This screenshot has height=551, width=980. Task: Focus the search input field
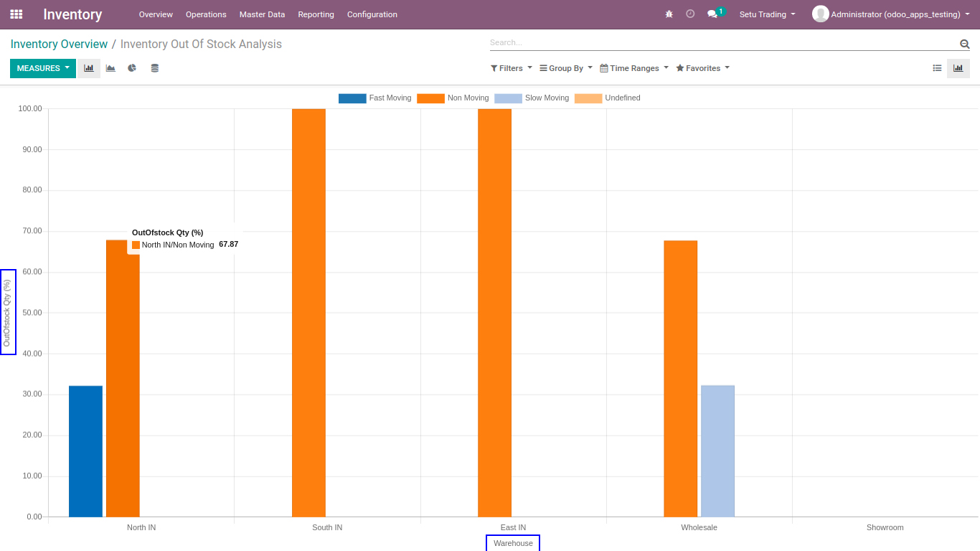[x=723, y=43]
